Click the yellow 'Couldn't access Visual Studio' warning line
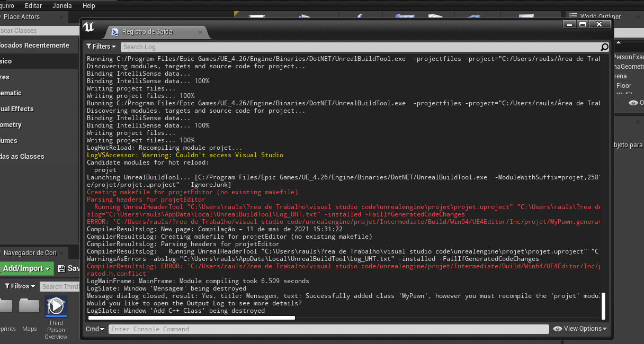 click(x=185, y=155)
